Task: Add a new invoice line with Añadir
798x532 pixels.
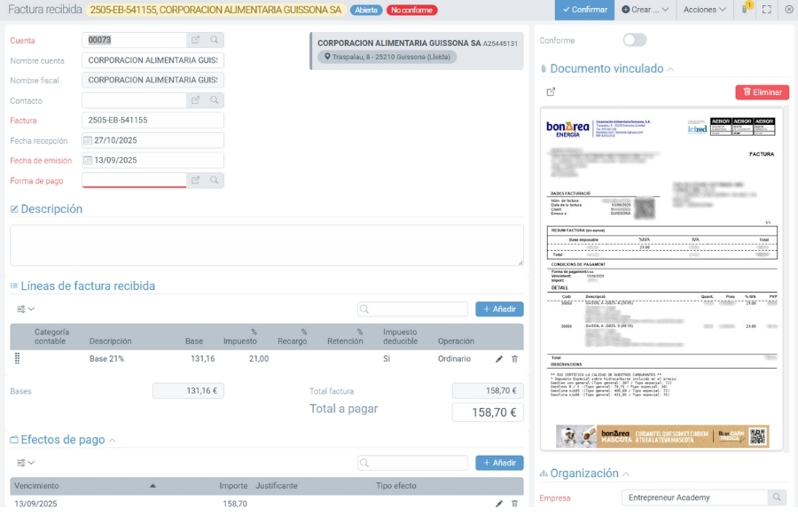Action: pos(499,309)
